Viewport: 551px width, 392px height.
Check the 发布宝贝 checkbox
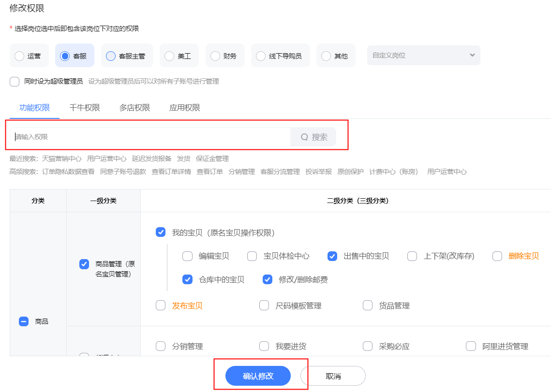point(161,305)
